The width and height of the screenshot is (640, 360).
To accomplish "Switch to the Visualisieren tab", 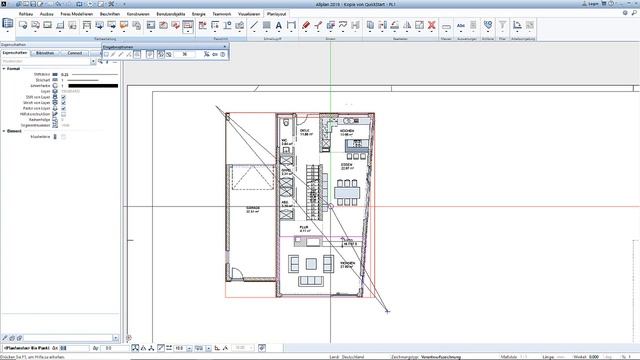I will [249, 14].
